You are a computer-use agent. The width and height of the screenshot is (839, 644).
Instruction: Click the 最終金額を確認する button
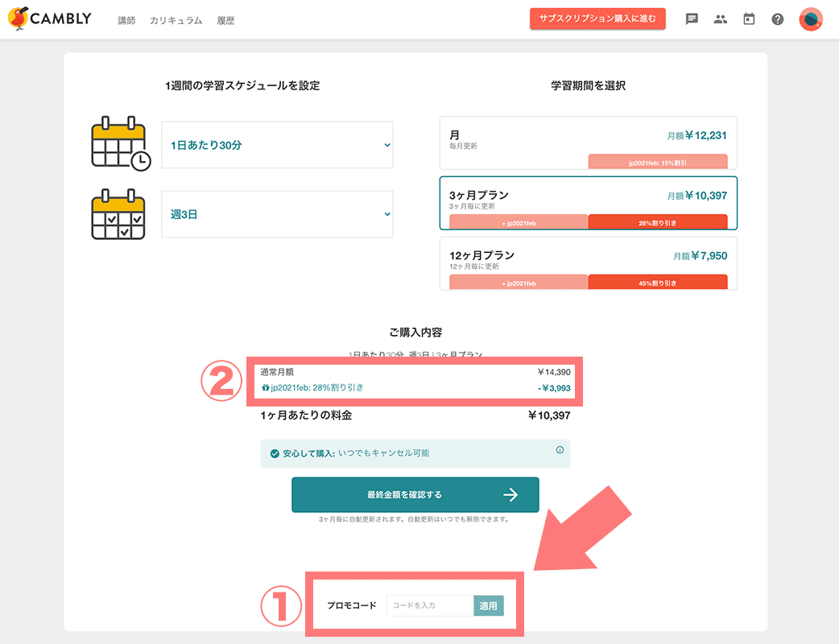pos(415,494)
